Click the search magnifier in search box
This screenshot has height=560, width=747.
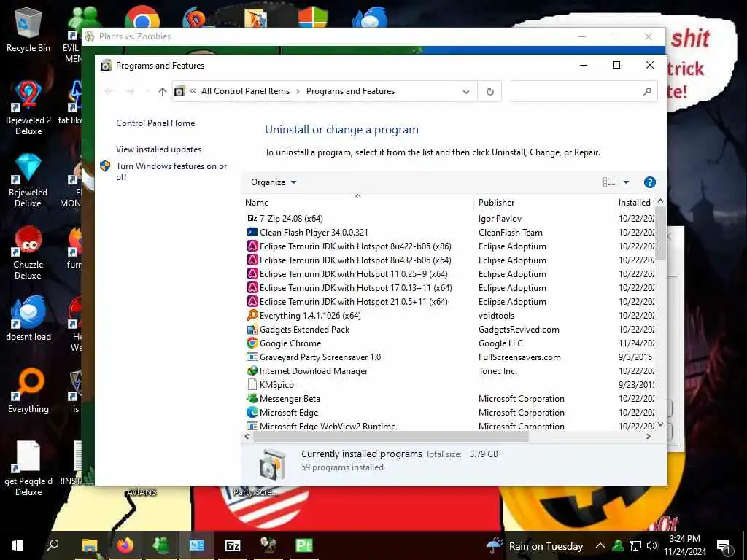point(646,91)
